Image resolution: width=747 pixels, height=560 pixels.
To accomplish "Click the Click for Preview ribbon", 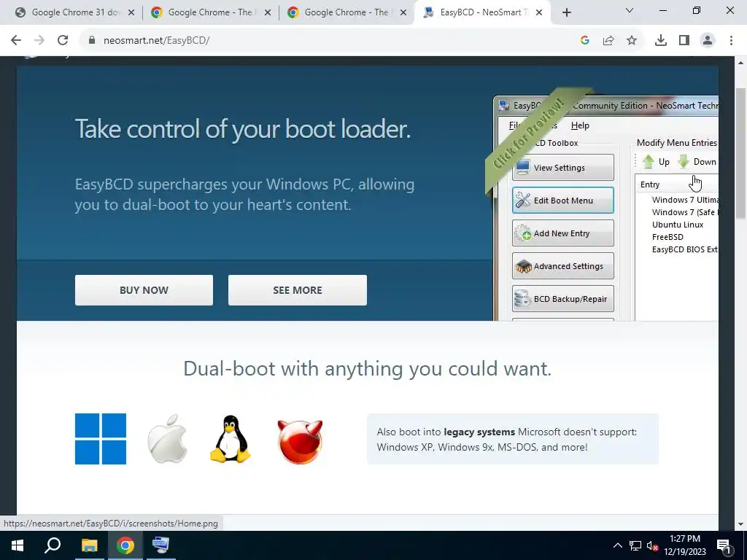I will click(x=529, y=134).
